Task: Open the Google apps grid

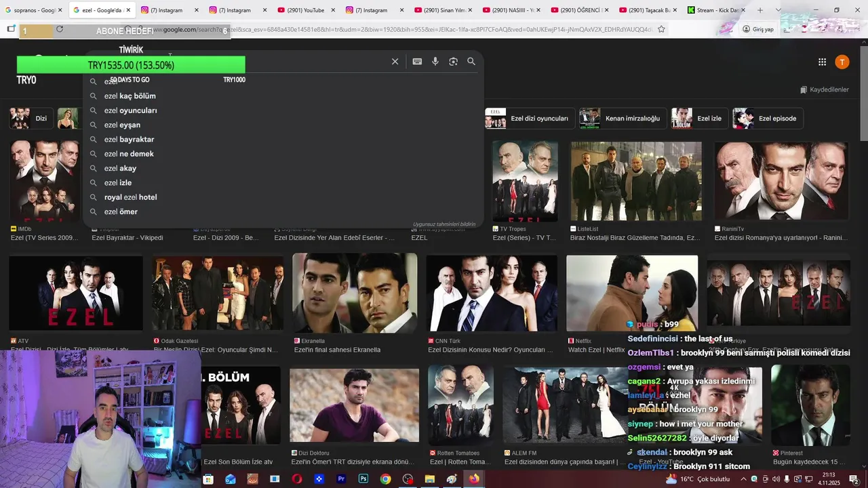Action: [822, 62]
